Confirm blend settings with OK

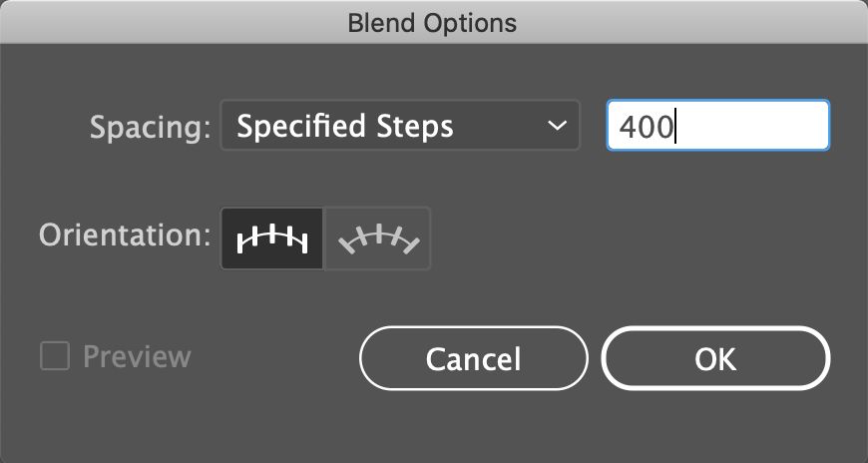(714, 358)
